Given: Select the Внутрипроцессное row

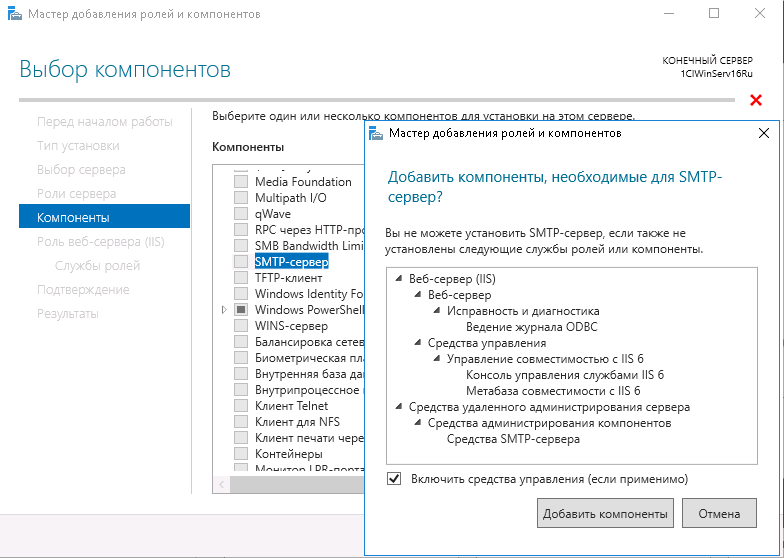Looking at the screenshot, I should click(x=309, y=390).
